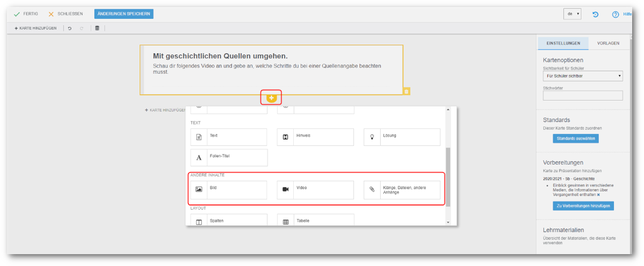Screen dimensions: 644x266
Task: Switch to the Vorlagen tab
Action: click(x=608, y=43)
